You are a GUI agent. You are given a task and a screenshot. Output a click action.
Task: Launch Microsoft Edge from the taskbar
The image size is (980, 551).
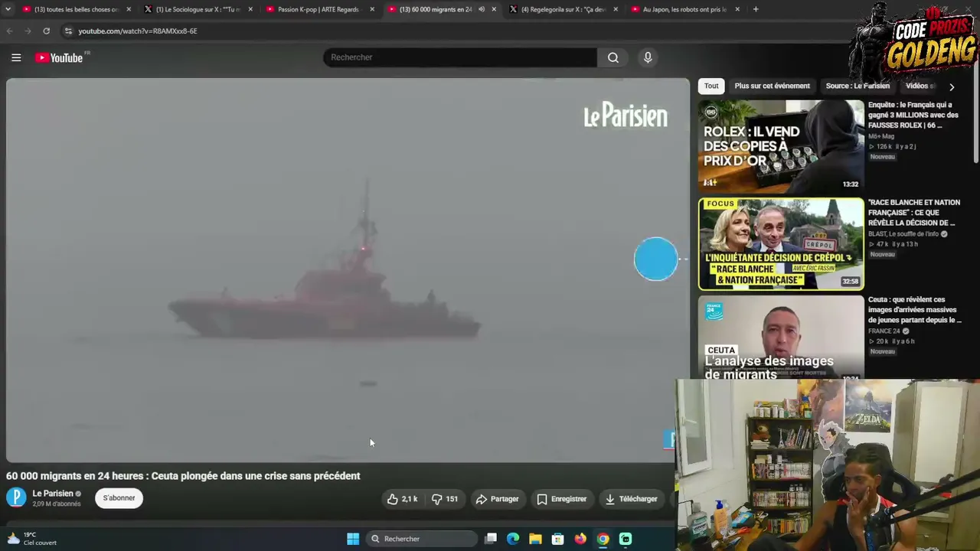pos(513,539)
